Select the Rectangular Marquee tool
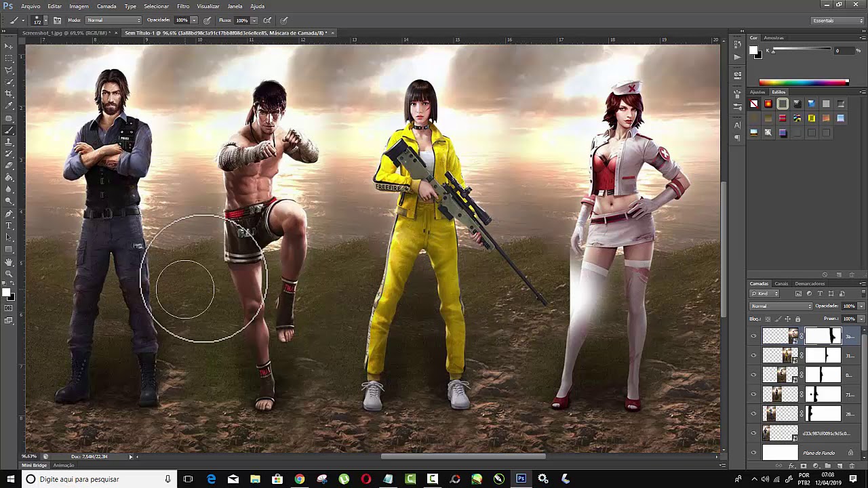Image resolution: width=868 pixels, height=488 pixels. (x=9, y=58)
